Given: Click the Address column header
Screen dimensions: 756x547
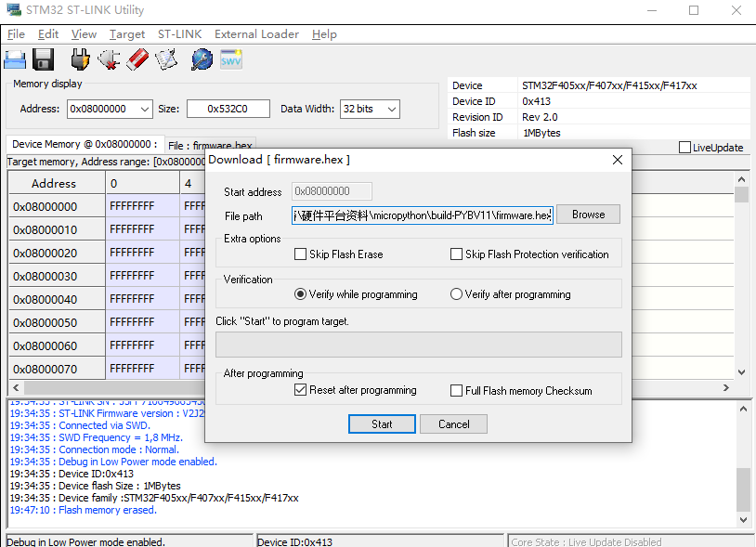Looking at the screenshot, I should tap(57, 183).
